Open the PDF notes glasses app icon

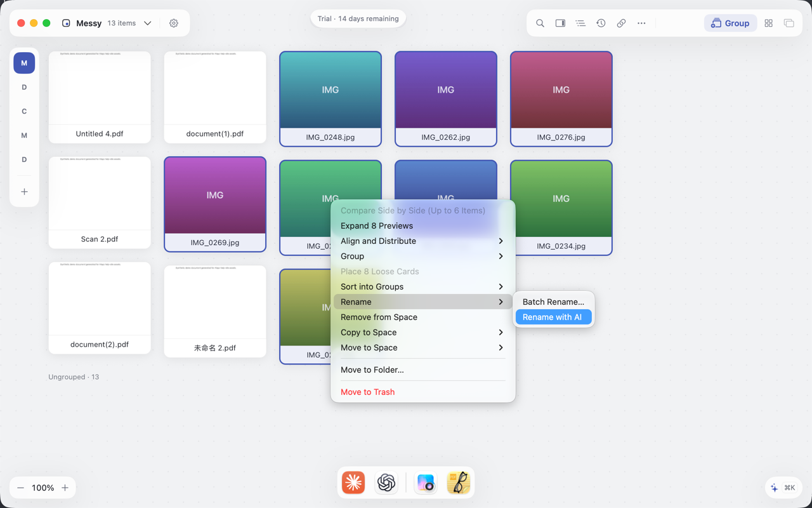459,483
